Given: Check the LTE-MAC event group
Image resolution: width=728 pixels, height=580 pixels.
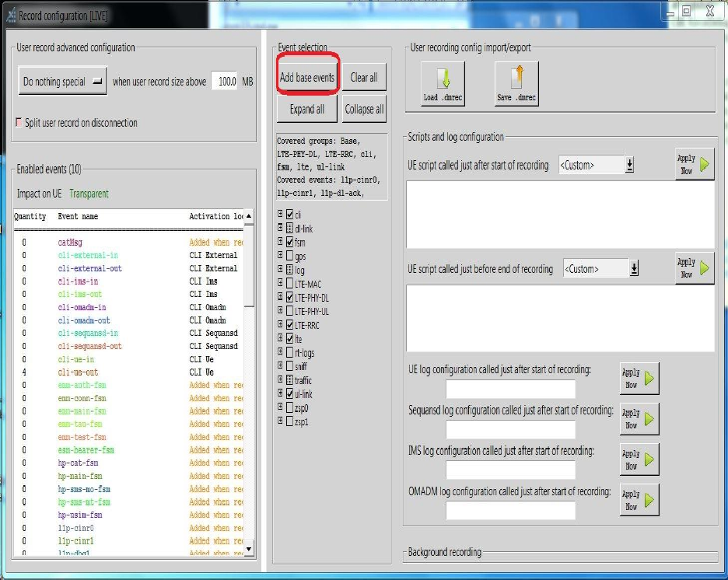Looking at the screenshot, I should pyautogui.click(x=289, y=284).
